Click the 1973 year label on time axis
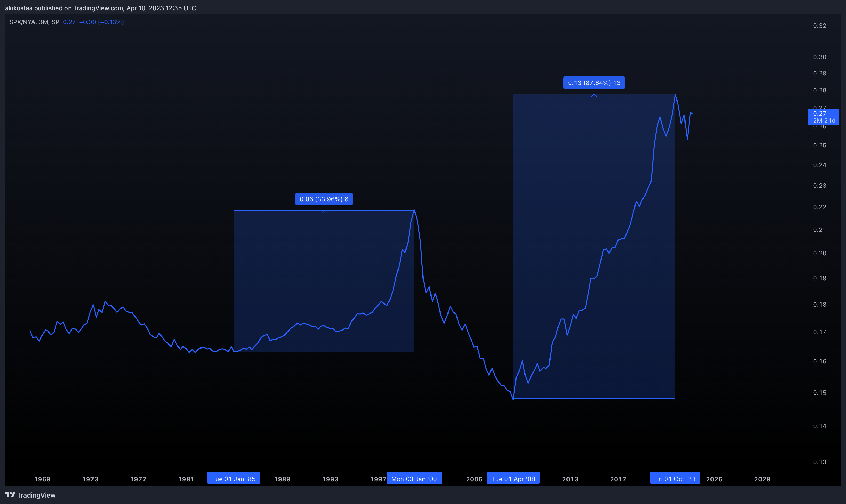 pyautogui.click(x=90, y=479)
